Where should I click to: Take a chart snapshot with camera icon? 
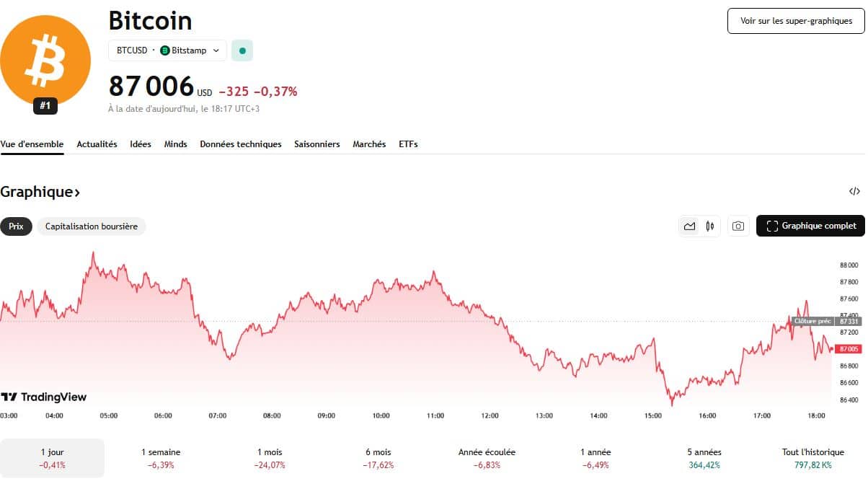(738, 226)
